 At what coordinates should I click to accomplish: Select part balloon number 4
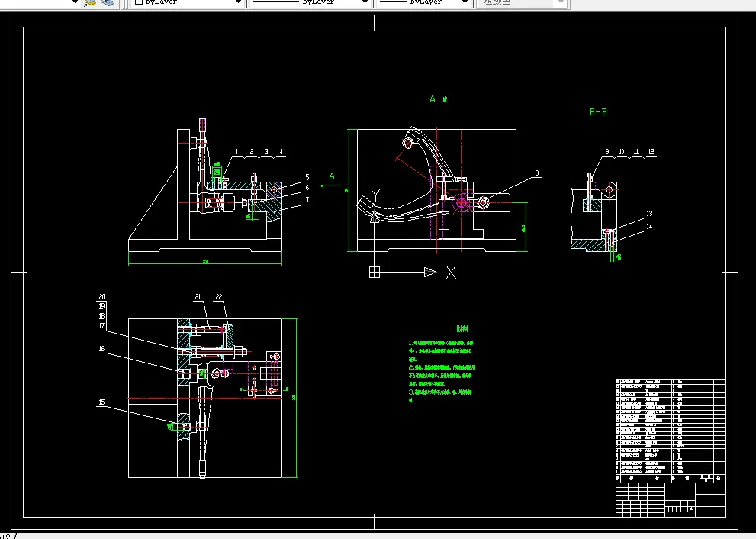[281, 151]
